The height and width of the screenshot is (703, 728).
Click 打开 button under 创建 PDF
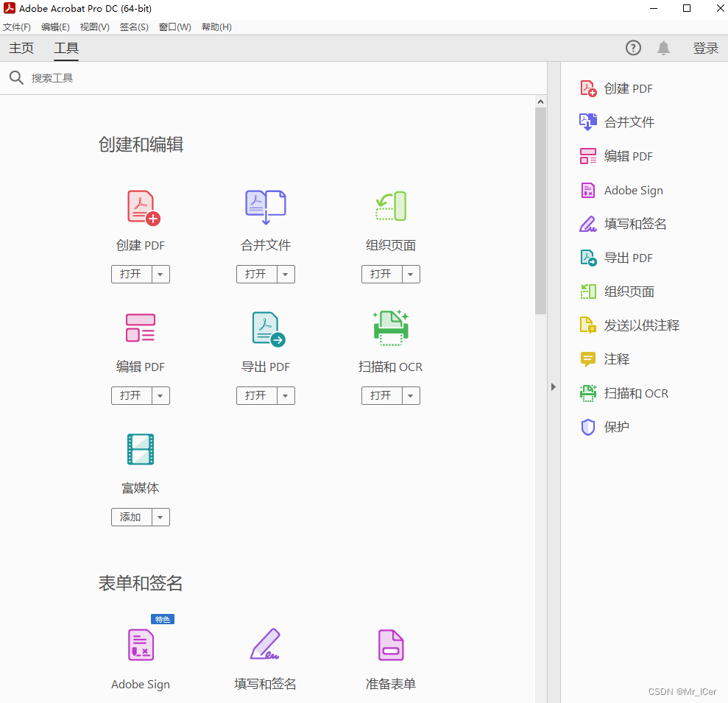(x=131, y=275)
